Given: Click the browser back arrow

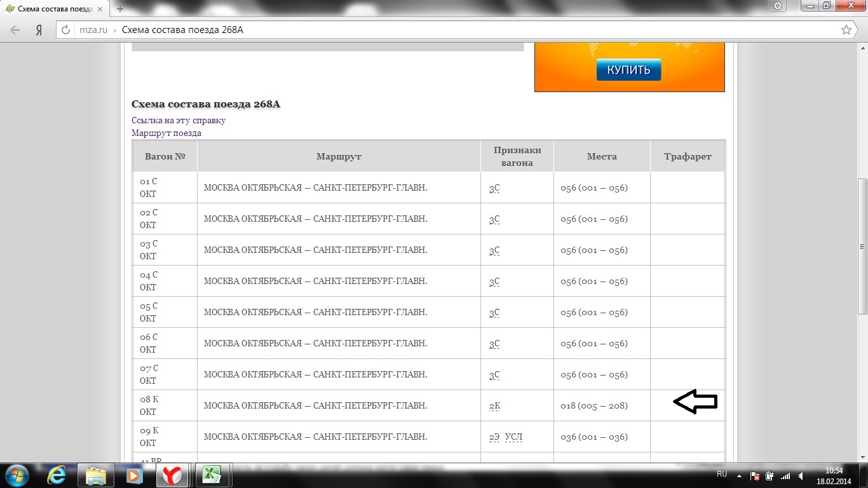Looking at the screenshot, I should click(15, 30).
